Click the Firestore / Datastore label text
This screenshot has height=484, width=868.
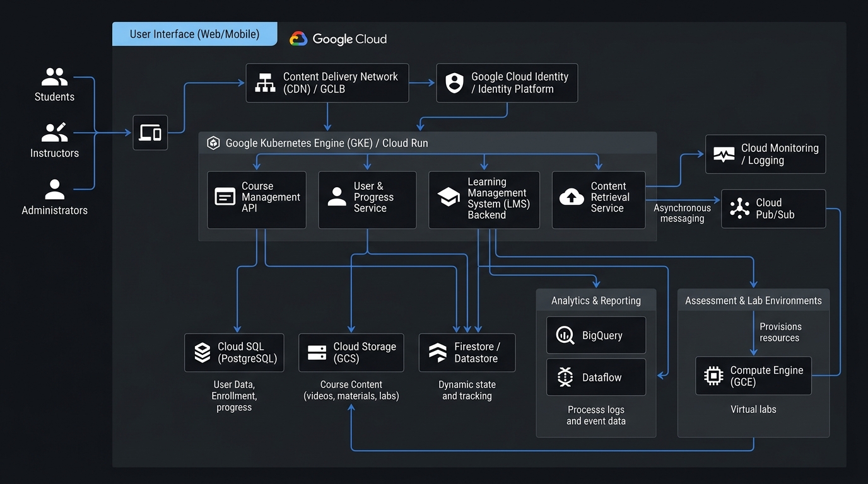point(477,352)
